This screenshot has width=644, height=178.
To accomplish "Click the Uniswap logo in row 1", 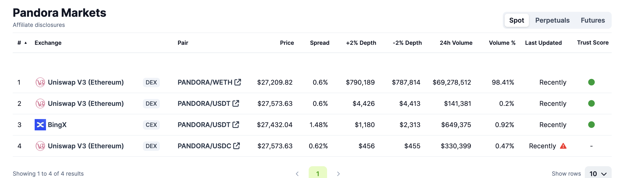I will click(40, 82).
